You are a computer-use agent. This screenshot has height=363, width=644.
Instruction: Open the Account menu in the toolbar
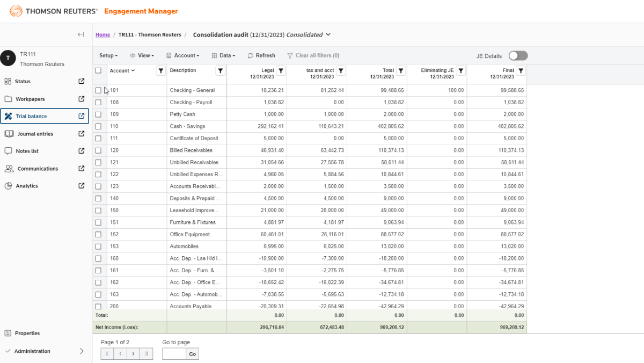tap(183, 55)
